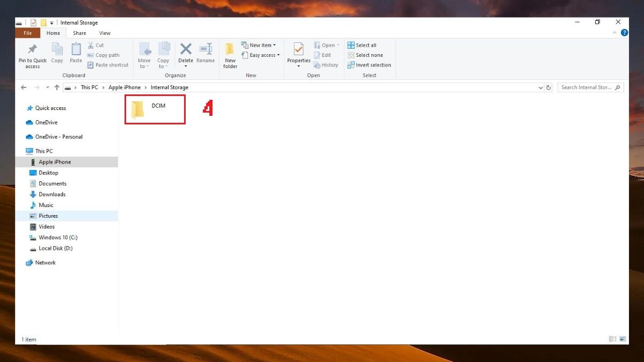This screenshot has height=362, width=644.
Task: Expand the address bar history dropdown
Action: [540, 87]
